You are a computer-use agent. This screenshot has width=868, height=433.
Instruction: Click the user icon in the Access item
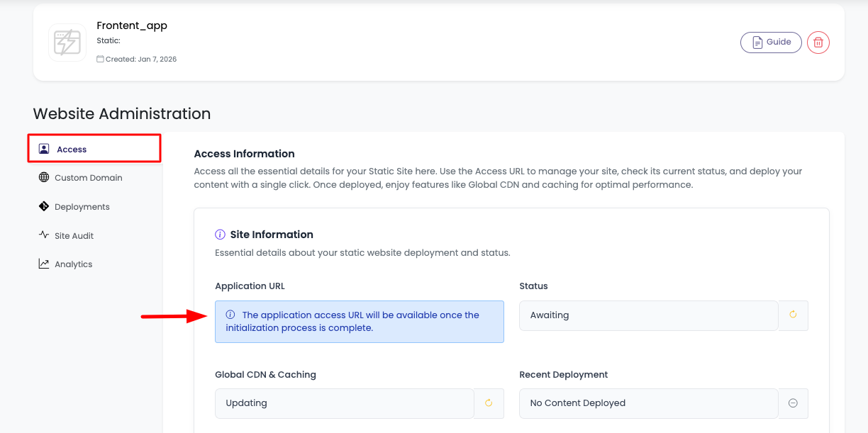(x=43, y=148)
